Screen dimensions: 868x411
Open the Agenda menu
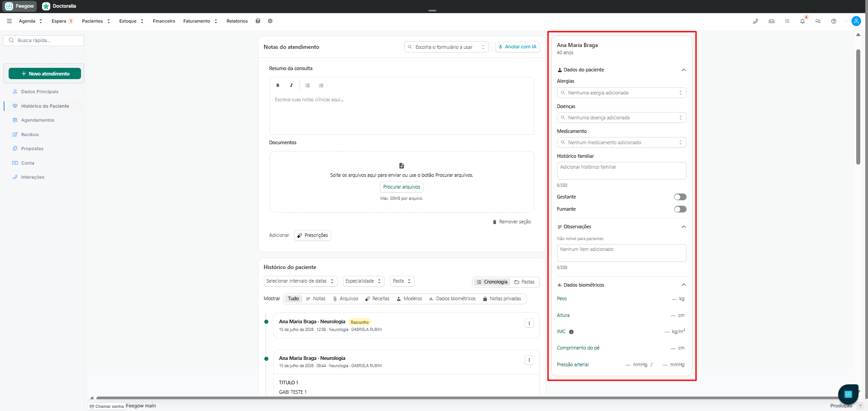[30, 21]
